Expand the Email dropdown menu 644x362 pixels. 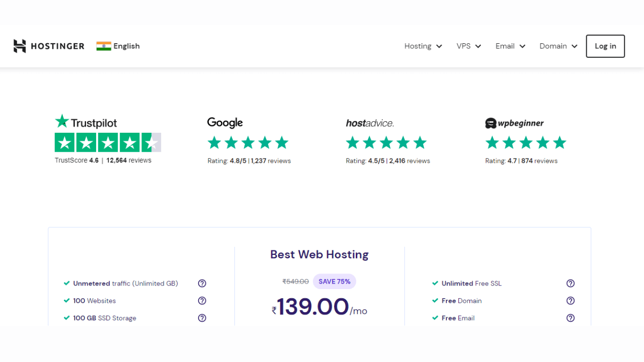click(510, 46)
